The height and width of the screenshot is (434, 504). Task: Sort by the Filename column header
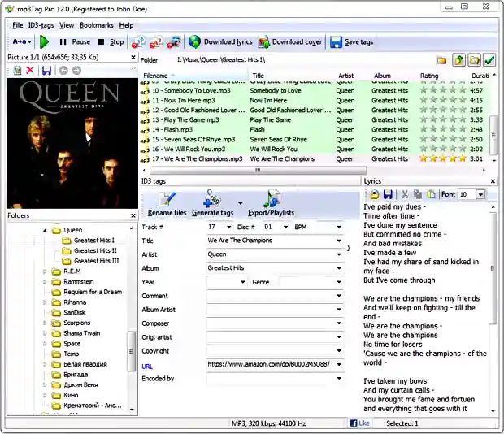coord(194,76)
